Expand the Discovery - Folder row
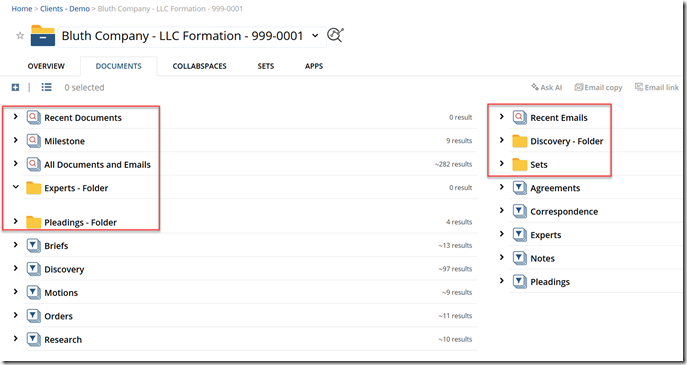687x365 pixels. click(x=502, y=140)
